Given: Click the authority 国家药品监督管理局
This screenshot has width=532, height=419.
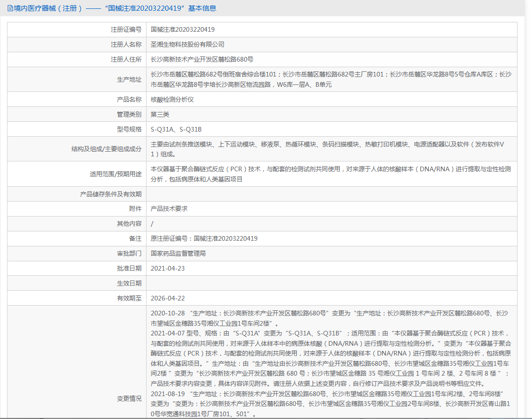Looking at the screenshot, I should (x=178, y=253).
